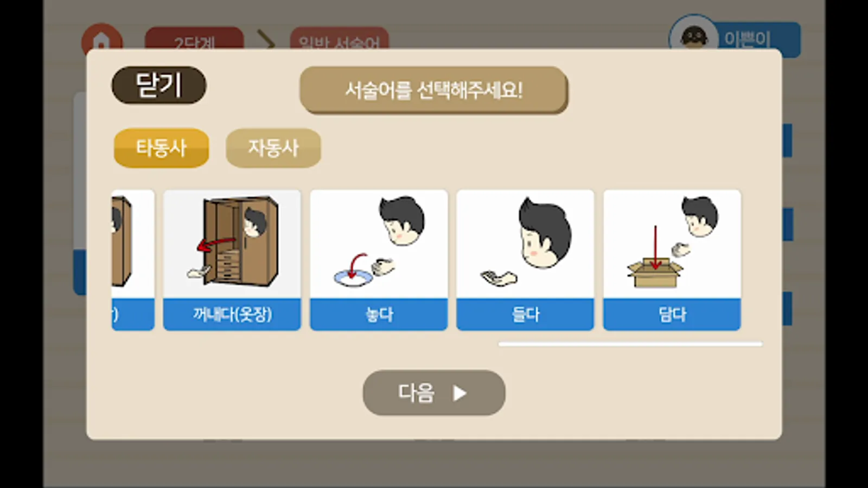
Task: Click the horizontal scrollbar under the cards
Action: pos(630,344)
